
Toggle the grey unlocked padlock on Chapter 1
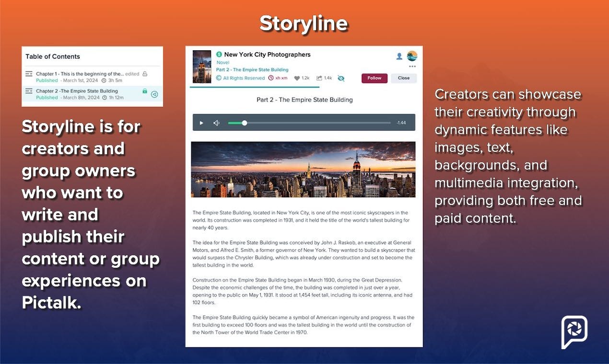pos(145,74)
